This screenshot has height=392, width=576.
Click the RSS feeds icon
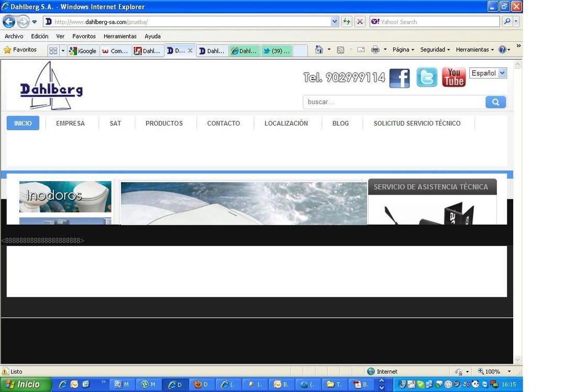tap(340, 50)
